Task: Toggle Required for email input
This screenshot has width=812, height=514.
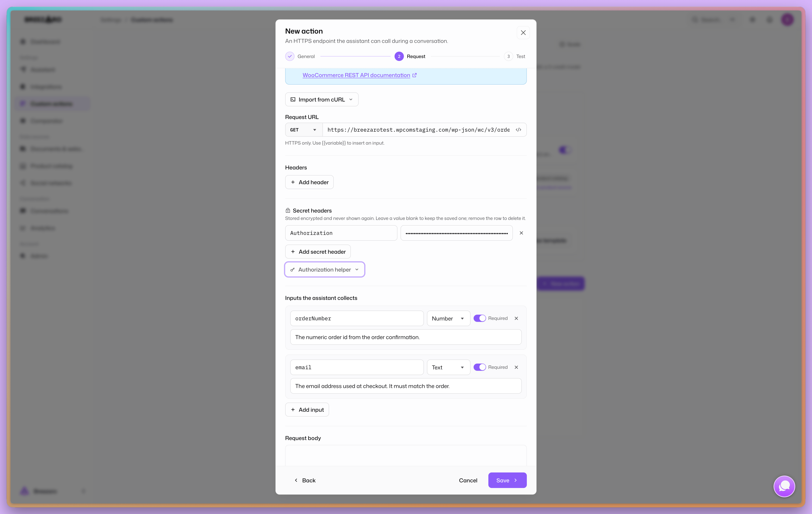Action: point(479,367)
